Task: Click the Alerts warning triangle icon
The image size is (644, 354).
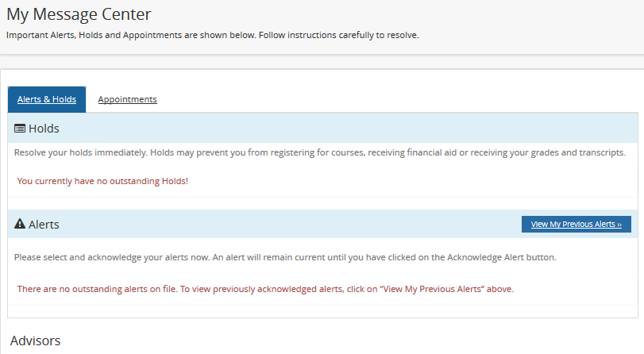Action: point(21,225)
